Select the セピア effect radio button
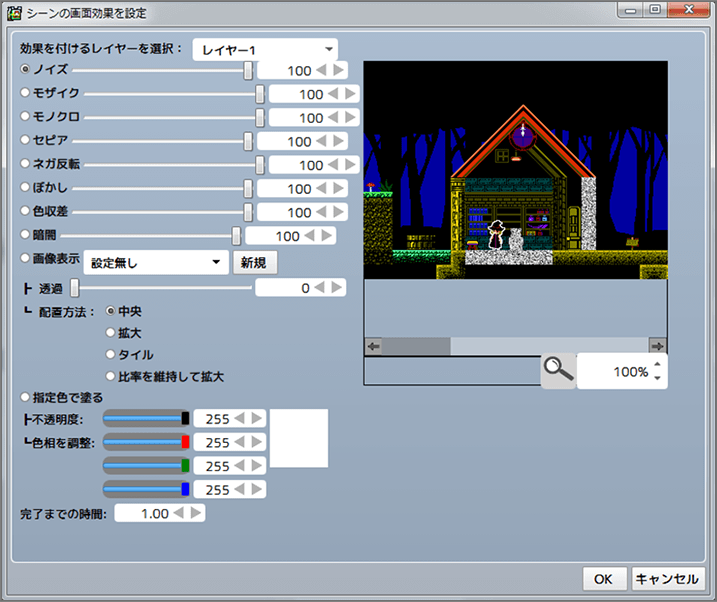717x602 pixels. [27, 141]
